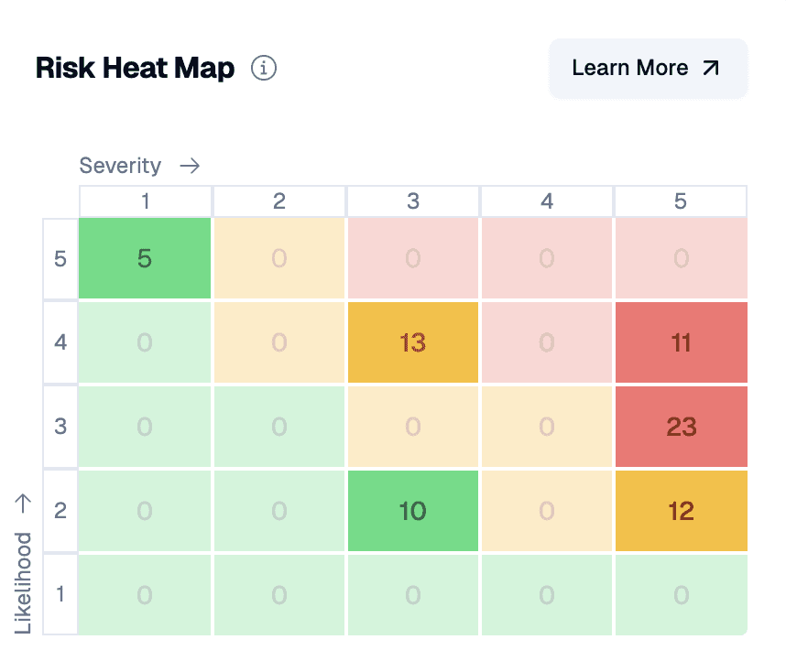
Task: Click Likelihood row header 5
Action: (x=60, y=258)
